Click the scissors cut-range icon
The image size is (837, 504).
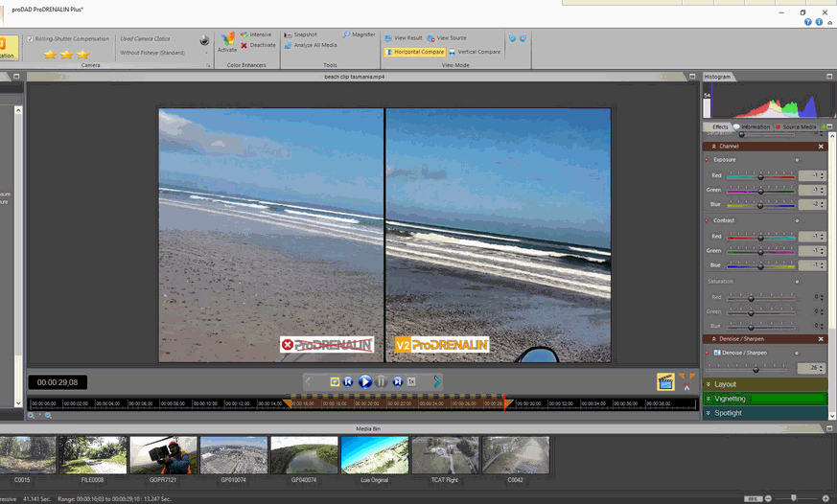point(687,387)
